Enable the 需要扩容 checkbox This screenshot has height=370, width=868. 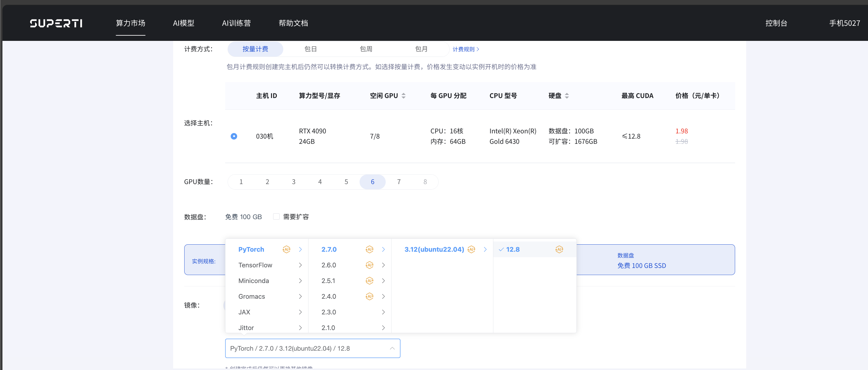point(276,217)
